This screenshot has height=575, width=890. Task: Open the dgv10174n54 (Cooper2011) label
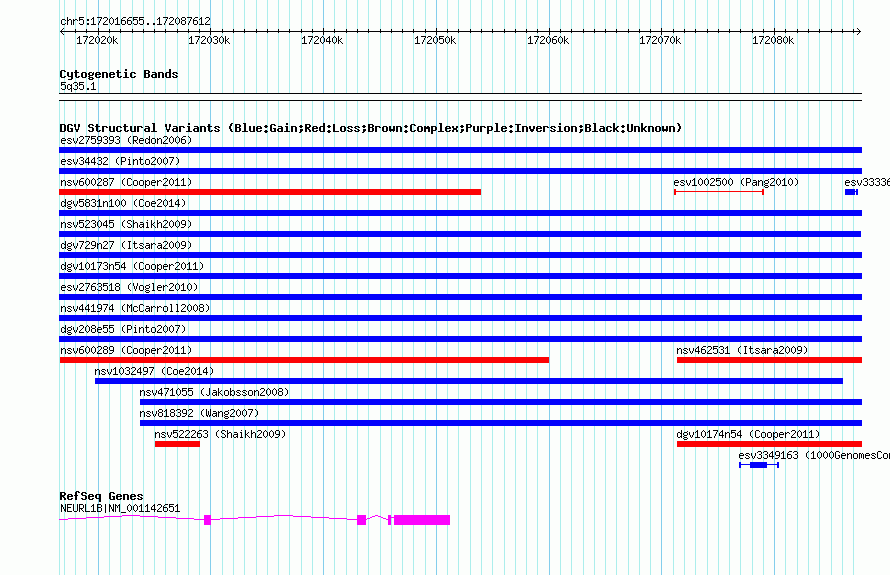748,434
